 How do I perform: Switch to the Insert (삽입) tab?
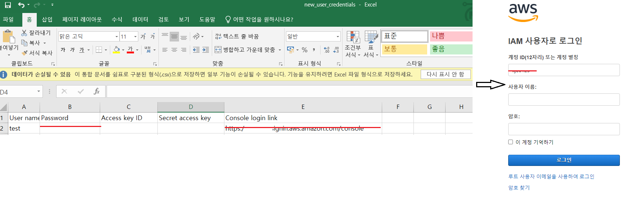pos(47,19)
